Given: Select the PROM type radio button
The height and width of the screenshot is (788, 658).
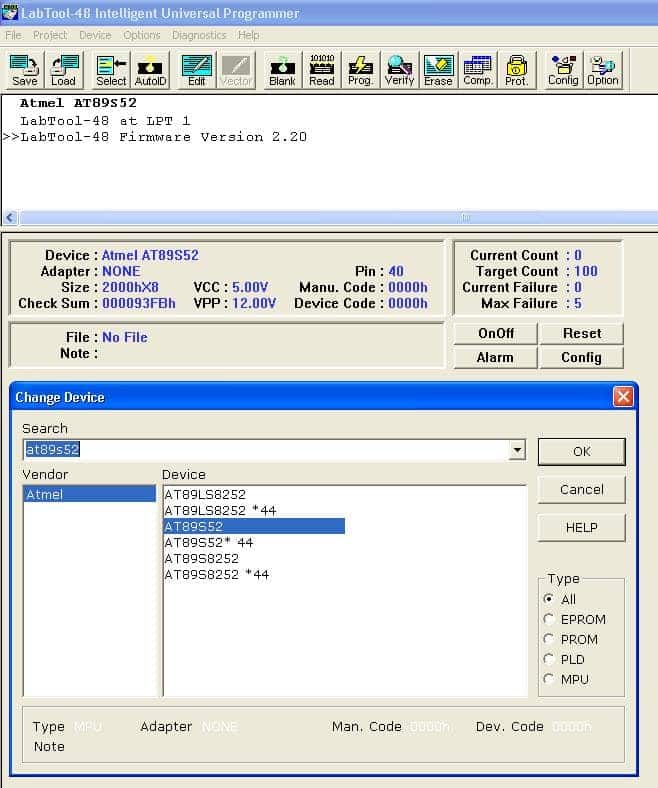Looking at the screenshot, I should point(549,639).
